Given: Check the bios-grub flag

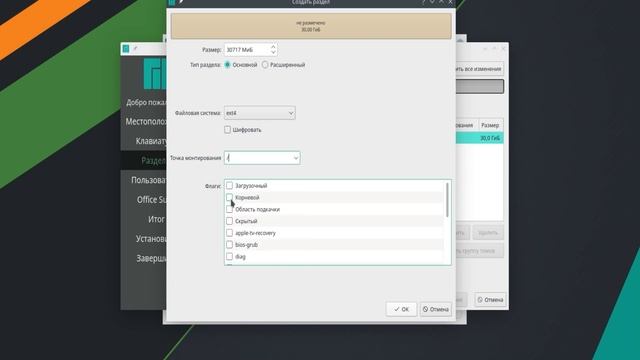Looking at the screenshot, I should [x=229, y=245].
